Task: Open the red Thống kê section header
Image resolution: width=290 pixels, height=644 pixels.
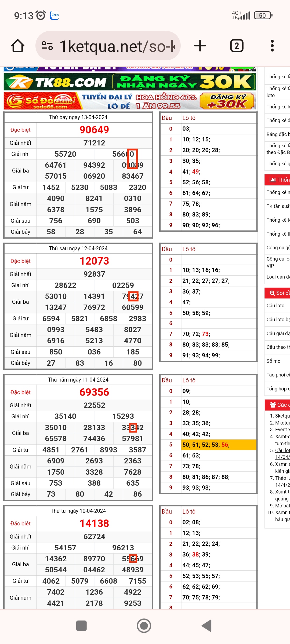Action: (277, 180)
